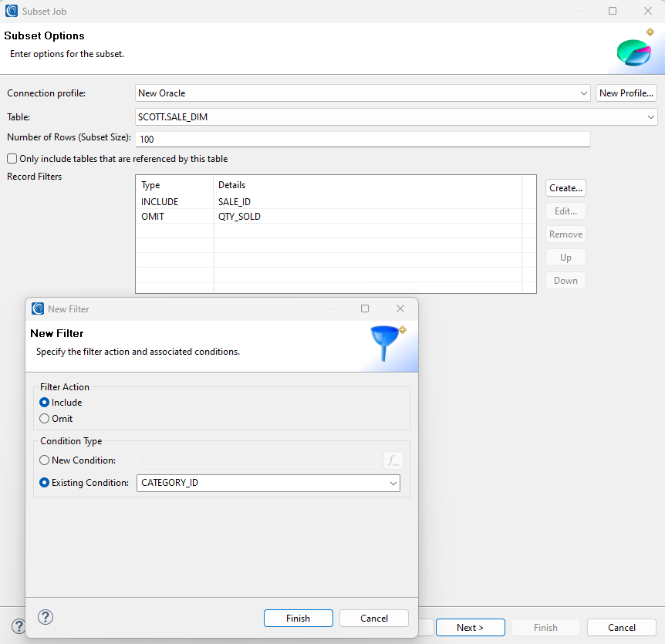The image size is (665, 644).
Task: Click the Subset Job app icon in title bar
Action: tap(12, 11)
